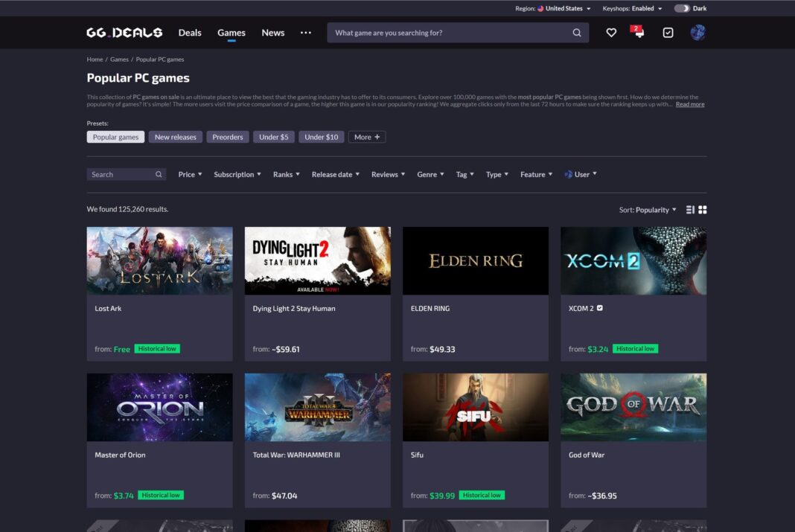The height and width of the screenshot is (532, 795).
Task: Click the owned checkmark beside XCOM 2
Action: coord(600,308)
